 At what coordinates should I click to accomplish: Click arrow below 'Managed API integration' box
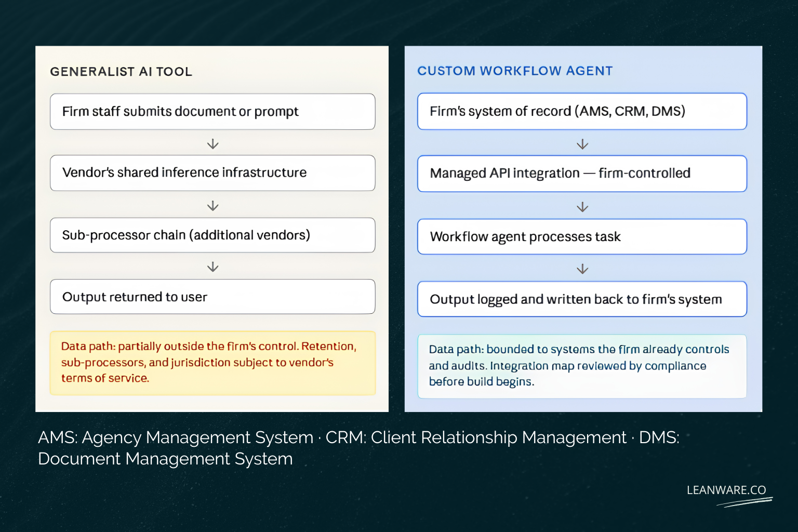(x=582, y=207)
